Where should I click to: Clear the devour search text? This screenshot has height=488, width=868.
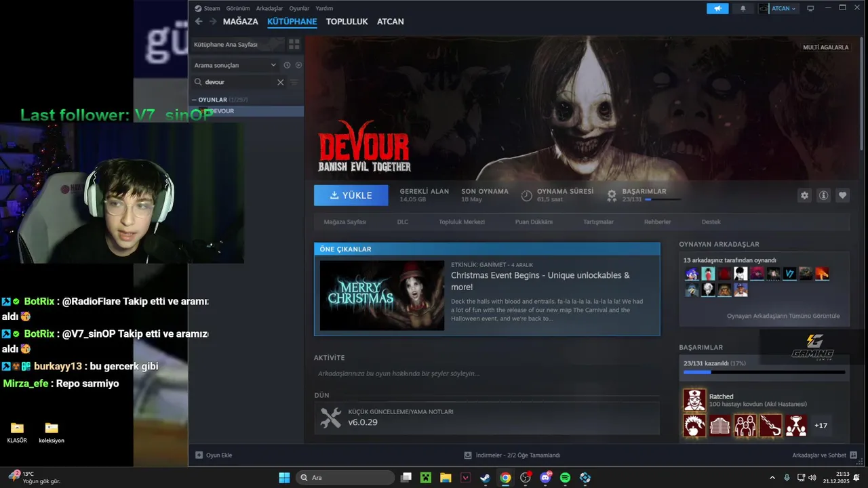pyautogui.click(x=280, y=82)
